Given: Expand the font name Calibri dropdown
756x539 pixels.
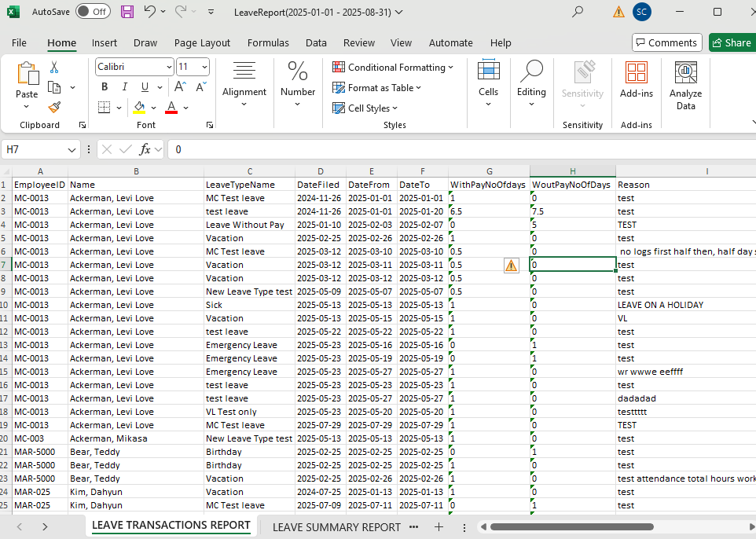Looking at the screenshot, I should [x=169, y=68].
